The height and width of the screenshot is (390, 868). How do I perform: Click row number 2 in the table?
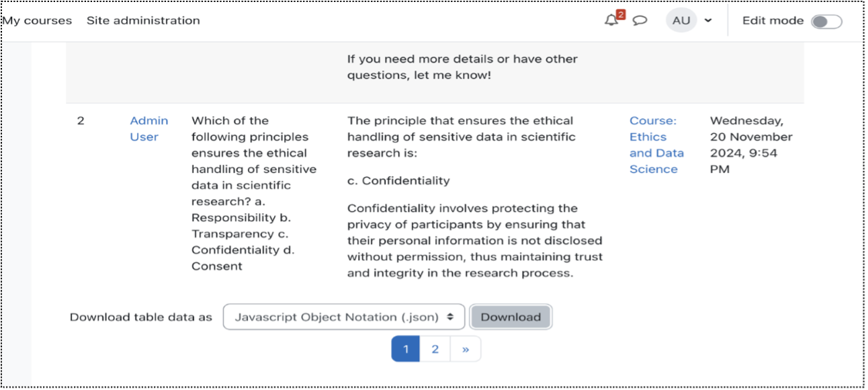81,121
